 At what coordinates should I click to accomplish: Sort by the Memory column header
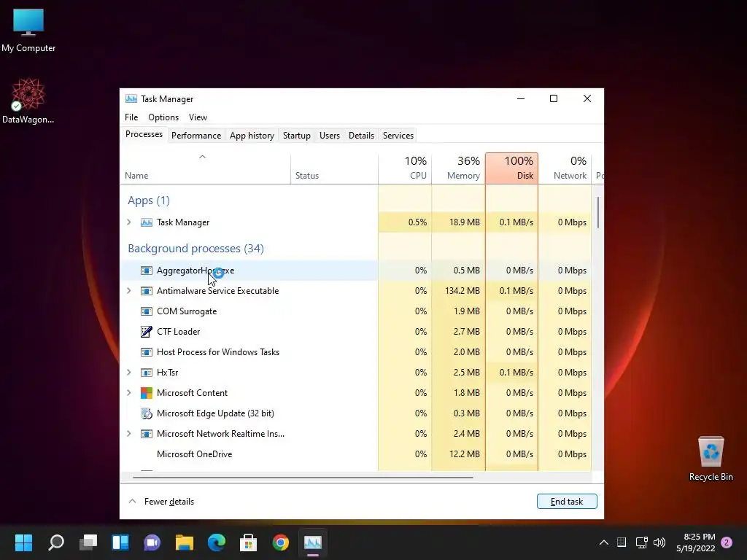[x=458, y=168]
